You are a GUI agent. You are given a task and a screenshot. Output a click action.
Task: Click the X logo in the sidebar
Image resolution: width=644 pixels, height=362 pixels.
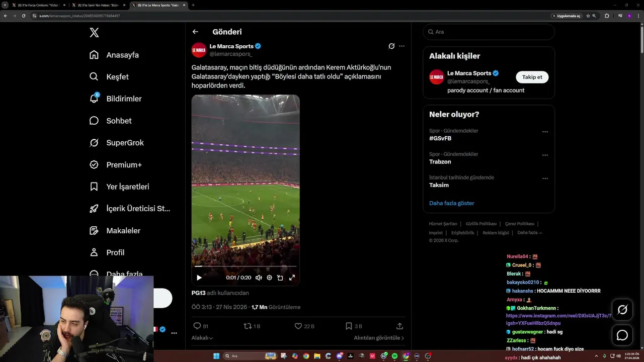(94, 33)
